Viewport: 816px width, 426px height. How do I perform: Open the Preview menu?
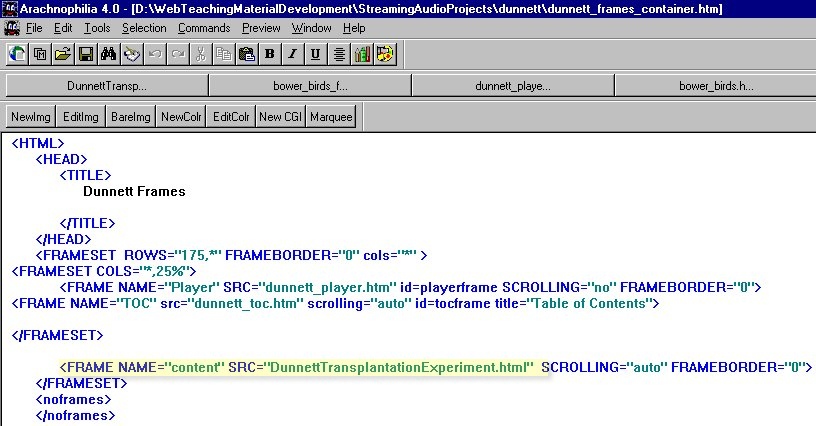[x=261, y=28]
